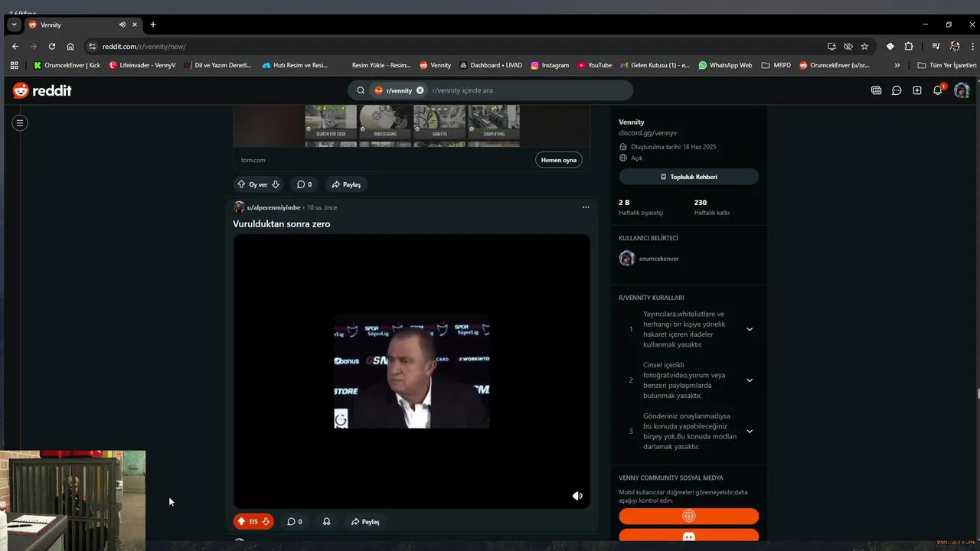This screenshot has height=551, width=980.
Task: Open the post options three-dot menu
Action: [586, 207]
